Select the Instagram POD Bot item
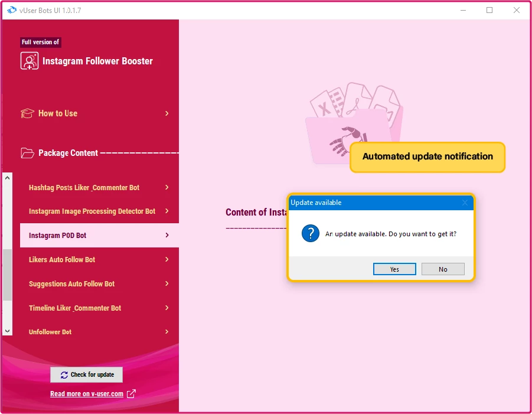This screenshot has width=532, height=414. 99,235
